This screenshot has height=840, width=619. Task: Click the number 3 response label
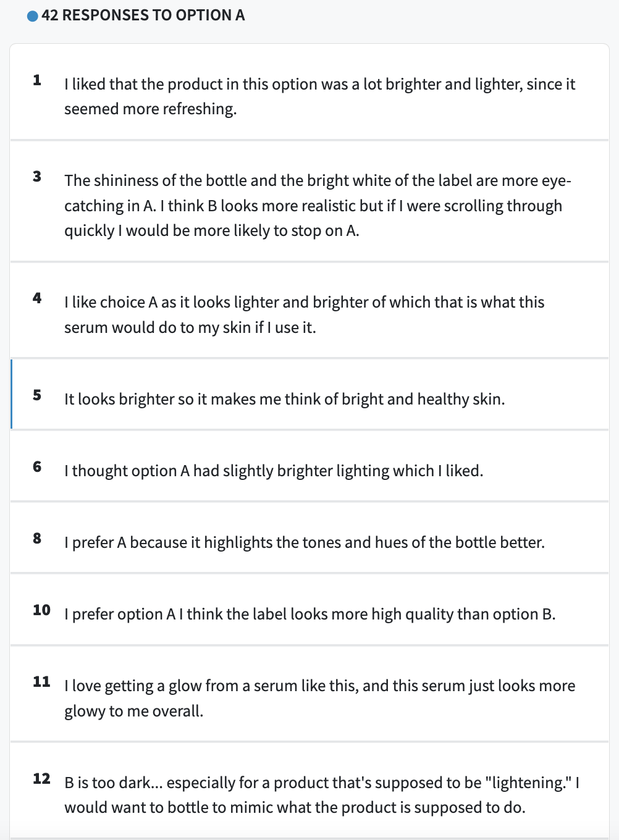click(x=37, y=177)
